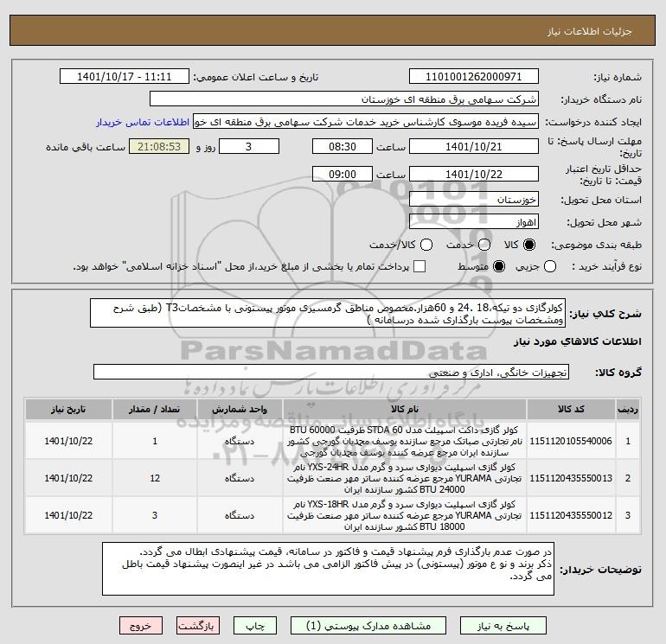Click the ردیف column header
Viewport: 666px width, 644px height.
[628, 409]
